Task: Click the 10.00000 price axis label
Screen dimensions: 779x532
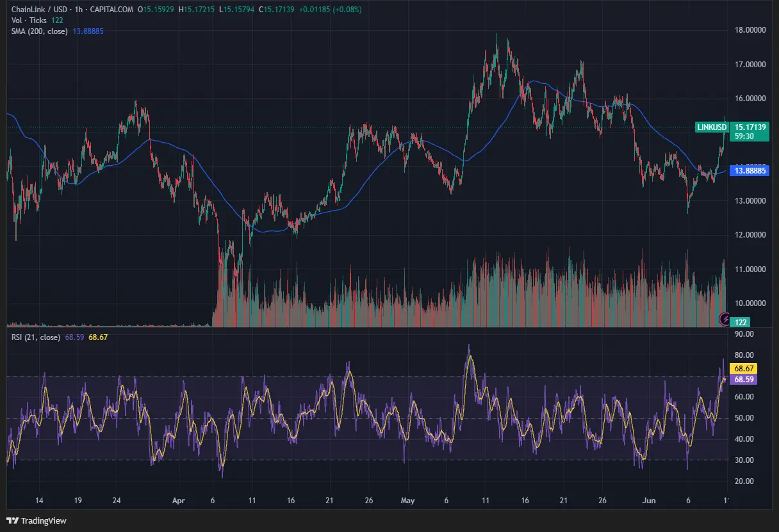Action: (751, 303)
